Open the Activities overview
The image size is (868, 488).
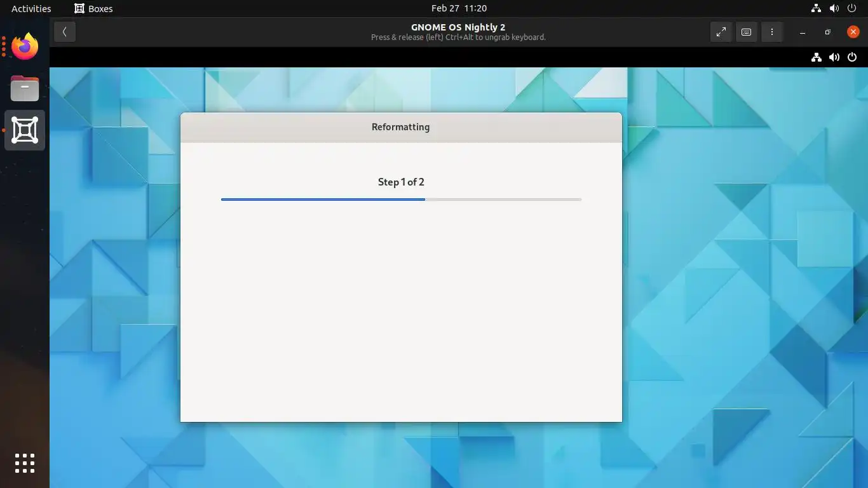(31, 8)
